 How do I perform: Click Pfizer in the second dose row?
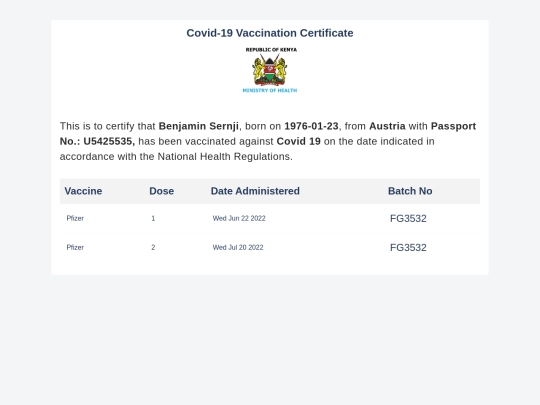[75, 248]
